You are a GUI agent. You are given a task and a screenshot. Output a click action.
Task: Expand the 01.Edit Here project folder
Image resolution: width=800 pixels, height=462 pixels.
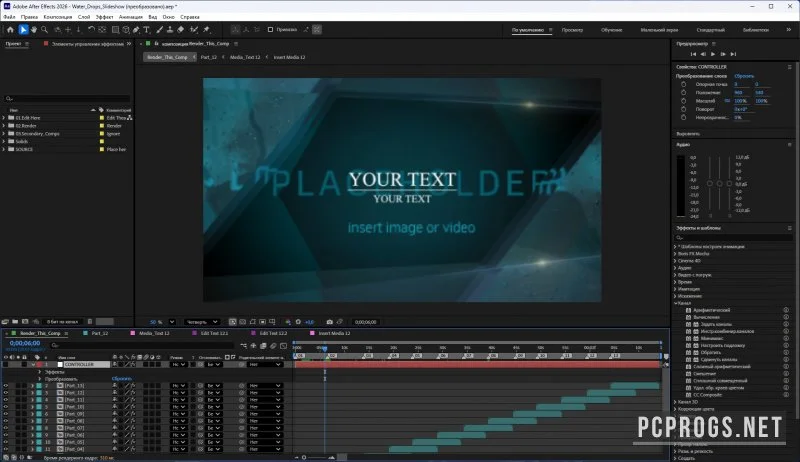(x=4, y=118)
